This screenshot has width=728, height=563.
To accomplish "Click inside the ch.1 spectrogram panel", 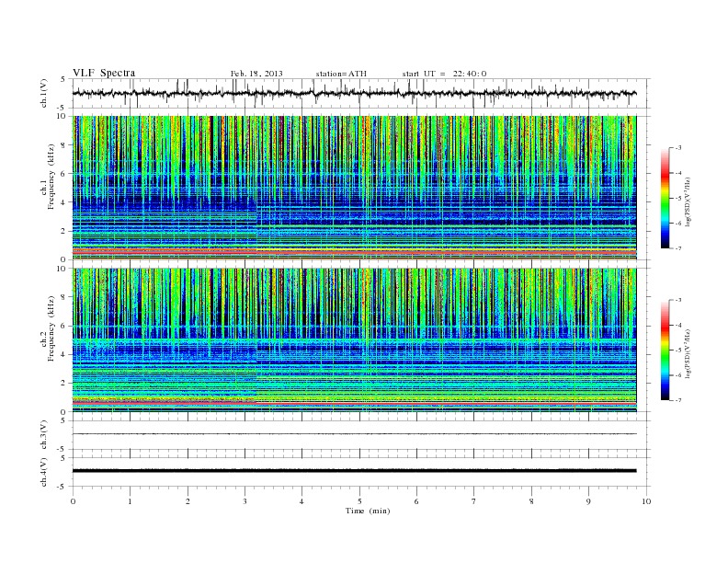I will pos(354,188).
